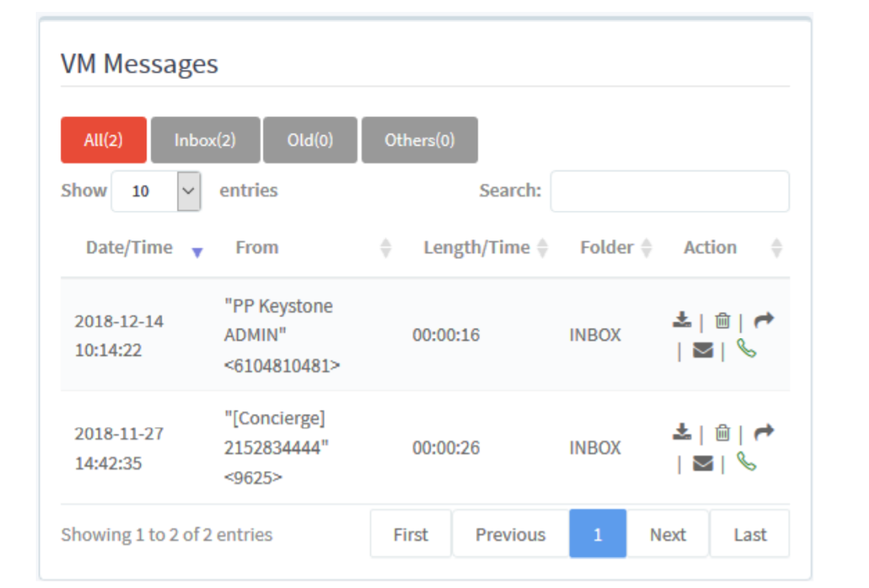Image resolution: width=869 pixels, height=588 pixels.
Task: Sort messages by Folder column arrows
Action: [646, 247]
